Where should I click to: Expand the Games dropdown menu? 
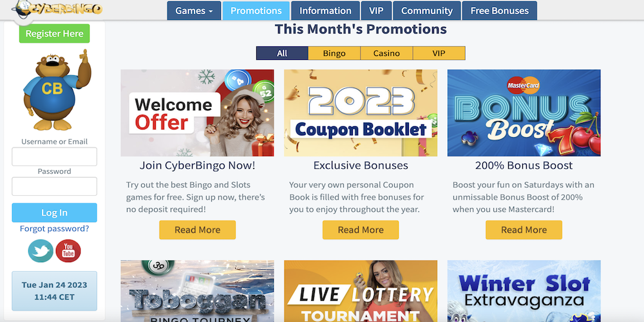point(194,11)
